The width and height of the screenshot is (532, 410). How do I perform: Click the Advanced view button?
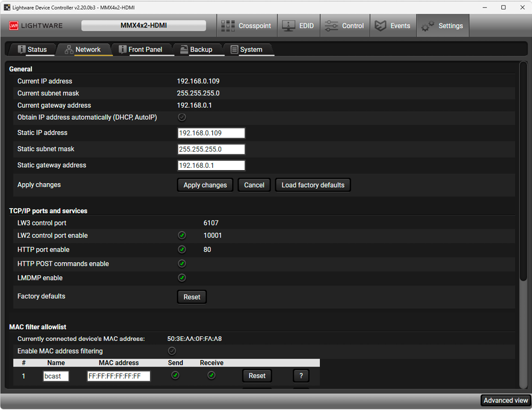pos(505,400)
